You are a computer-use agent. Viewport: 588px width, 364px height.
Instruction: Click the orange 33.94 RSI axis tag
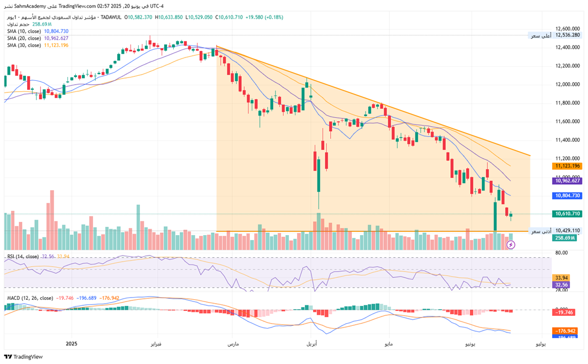(x=561, y=278)
